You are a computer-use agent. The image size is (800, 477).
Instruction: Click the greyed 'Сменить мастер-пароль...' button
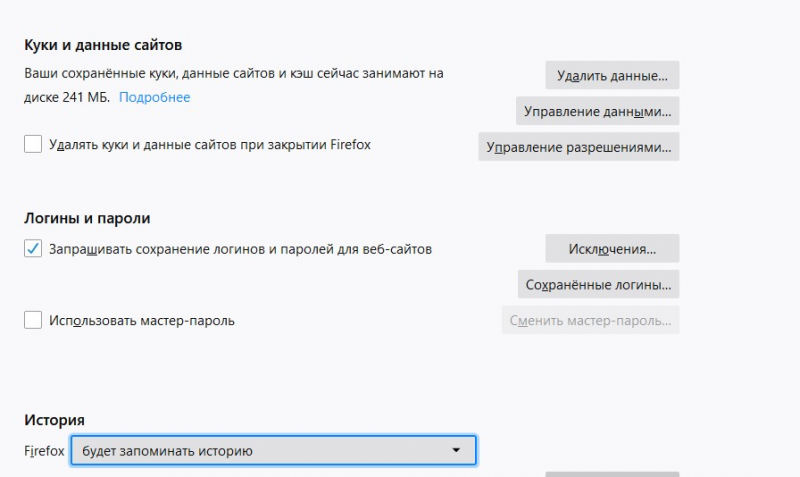[590, 320]
